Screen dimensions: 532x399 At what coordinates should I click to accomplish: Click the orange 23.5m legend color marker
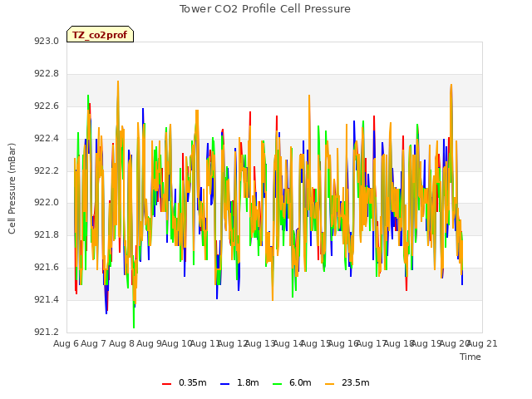[x=329, y=384]
